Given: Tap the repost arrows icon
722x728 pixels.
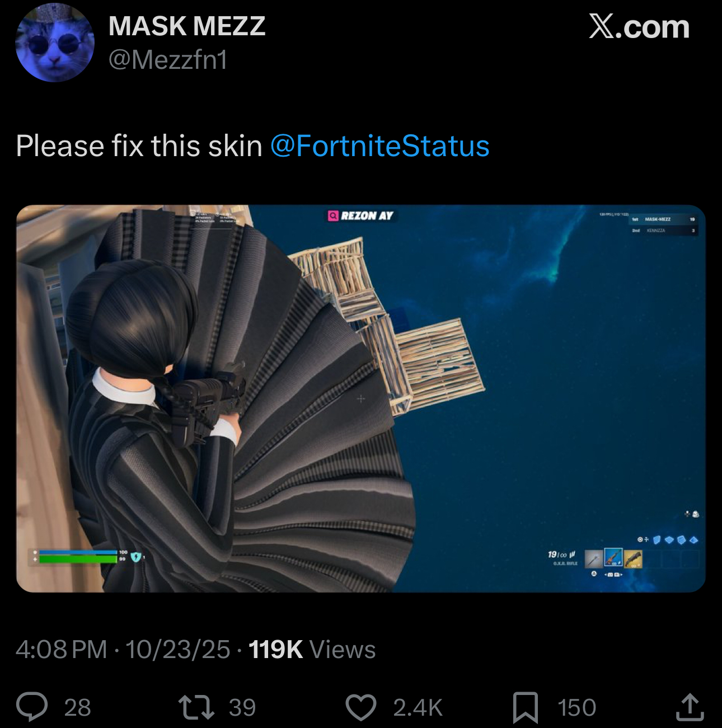Looking at the screenshot, I should 196,707.
